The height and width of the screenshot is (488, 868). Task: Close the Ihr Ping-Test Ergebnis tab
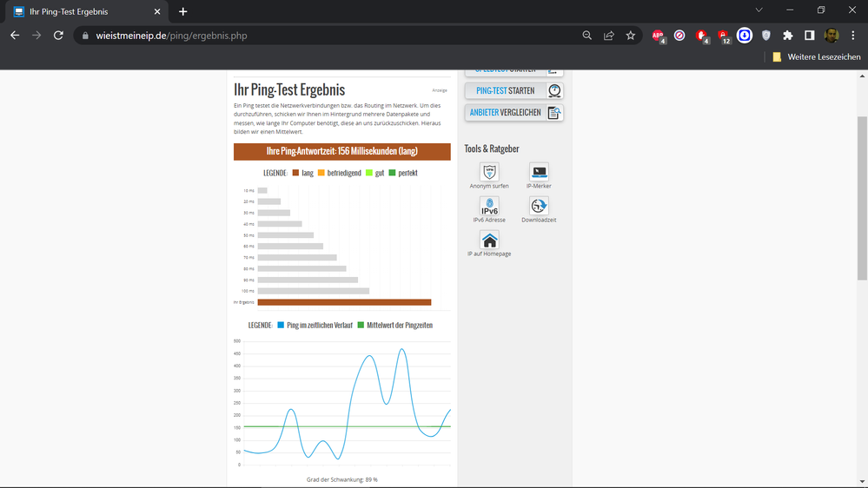pyautogui.click(x=157, y=11)
